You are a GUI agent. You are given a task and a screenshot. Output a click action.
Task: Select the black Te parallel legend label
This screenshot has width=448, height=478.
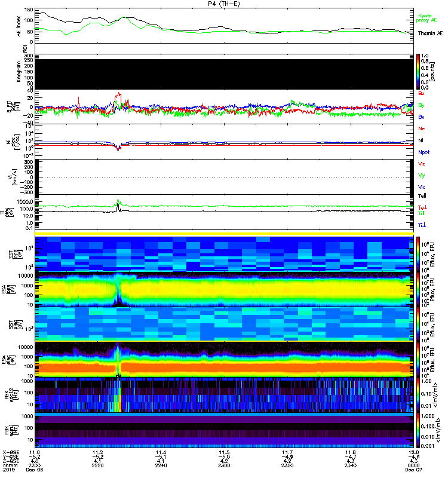pyautogui.click(x=422, y=196)
